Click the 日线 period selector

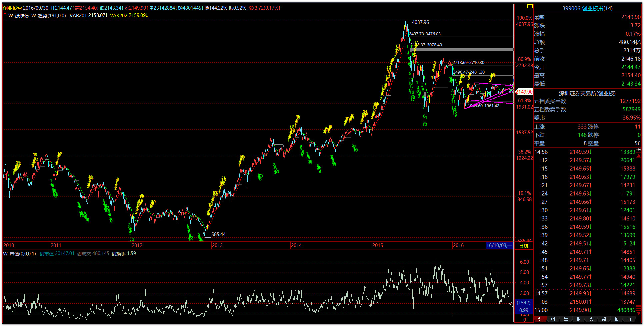[x=524, y=246]
